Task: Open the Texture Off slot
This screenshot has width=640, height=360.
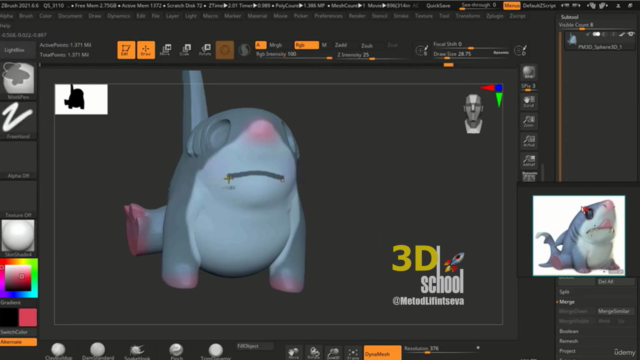Action: tap(18, 199)
